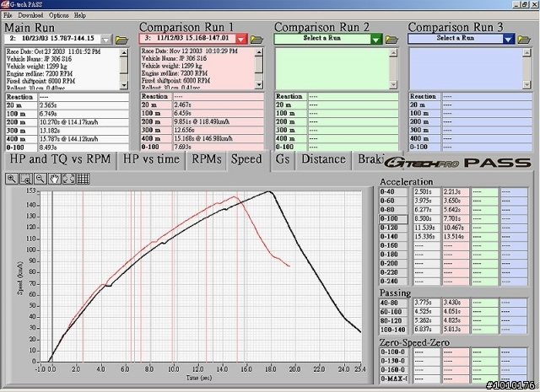Click Comparison Run 1 100 m value 6.459s
This screenshot has height=392, width=540.
pyautogui.click(x=219, y=113)
